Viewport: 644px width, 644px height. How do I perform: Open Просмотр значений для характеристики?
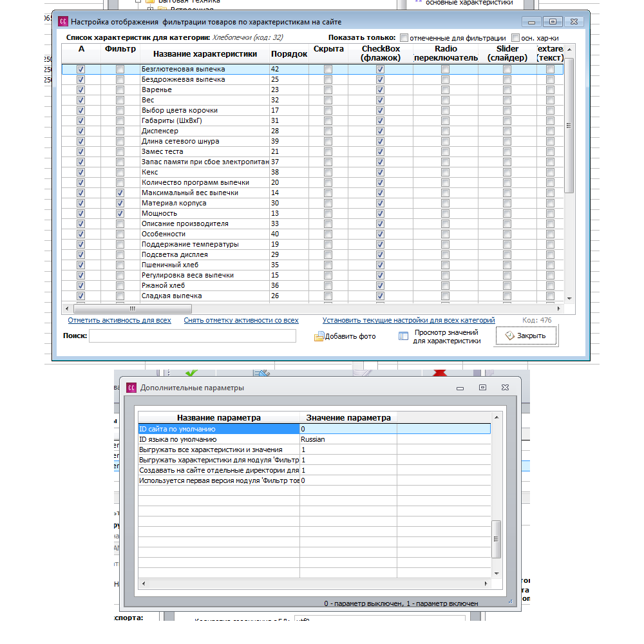click(x=446, y=336)
